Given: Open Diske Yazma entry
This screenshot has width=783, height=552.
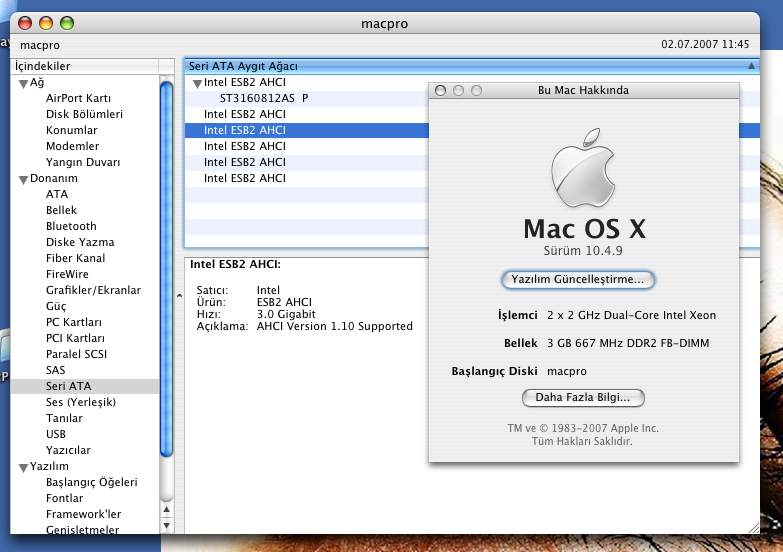Looking at the screenshot, I should [x=80, y=242].
